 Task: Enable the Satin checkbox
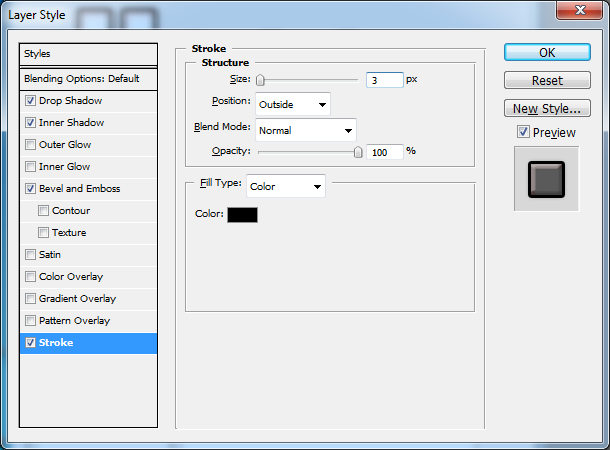30,254
